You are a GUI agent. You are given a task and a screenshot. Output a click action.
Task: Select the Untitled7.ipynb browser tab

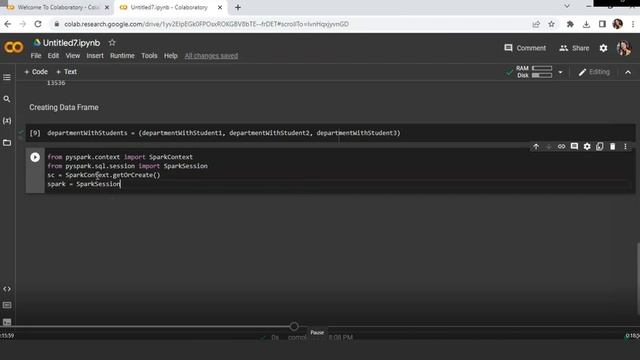click(169, 7)
